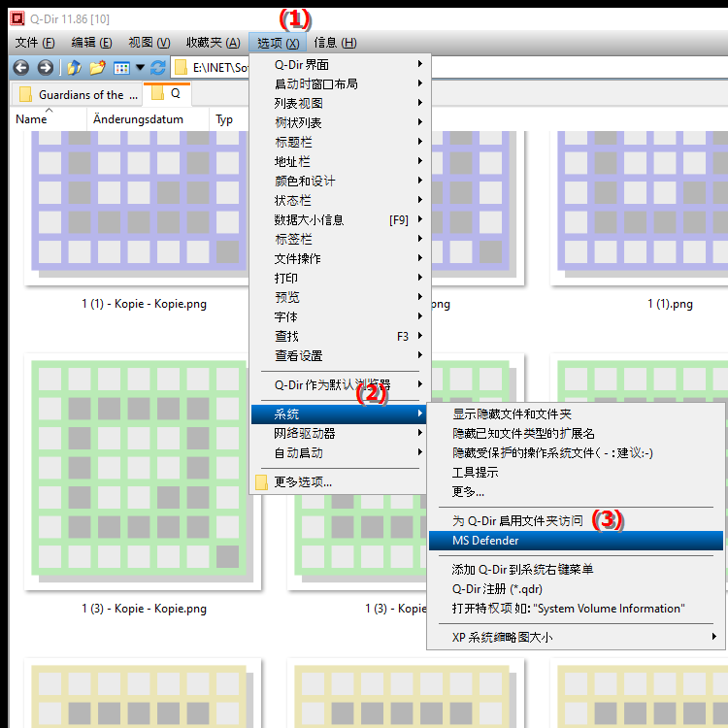Click the 更多... submenu entry
The width and height of the screenshot is (728, 728).
pyautogui.click(x=576, y=492)
